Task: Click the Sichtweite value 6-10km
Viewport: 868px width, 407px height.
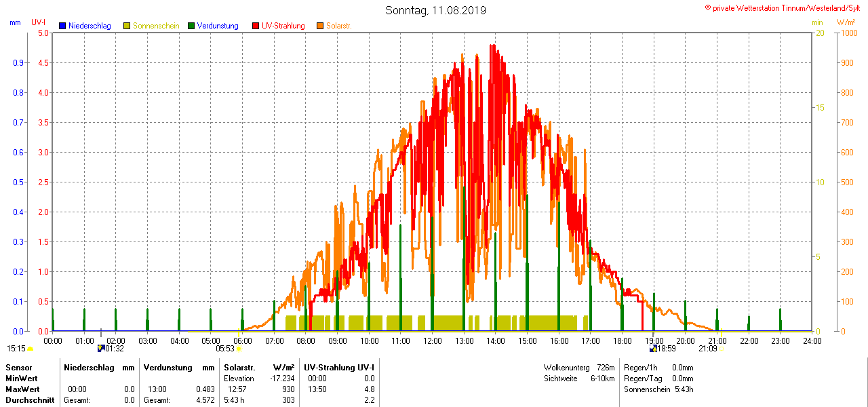Action: click(x=603, y=379)
